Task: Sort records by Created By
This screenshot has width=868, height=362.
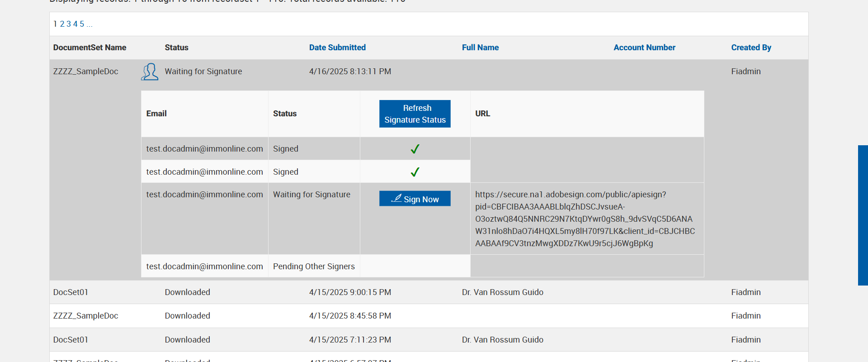Action: tap(751, 48)
